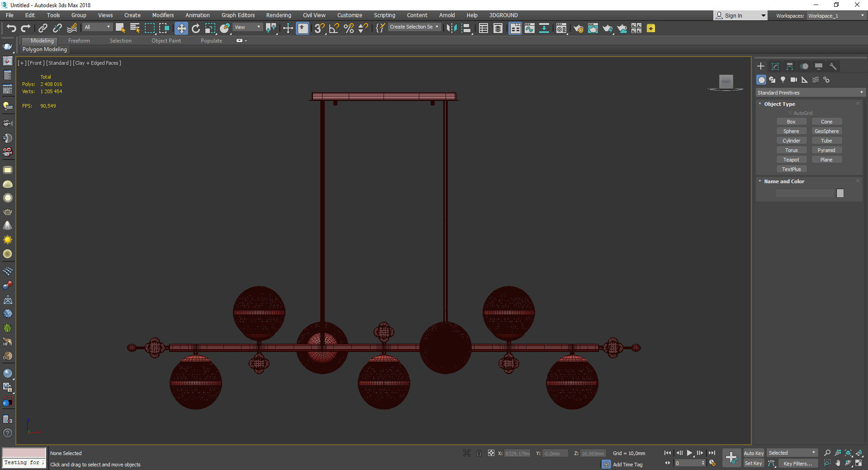This screenshot has width=868, height=470.
Task: Select the Cameras category icon
Action: point(794,80)
